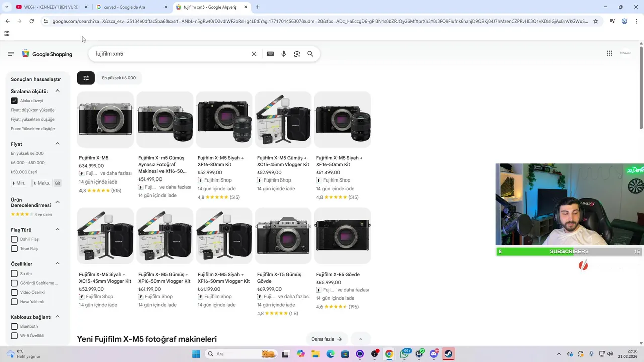Filter by 4 ve üzeri star rating

(x=31, y=215)
